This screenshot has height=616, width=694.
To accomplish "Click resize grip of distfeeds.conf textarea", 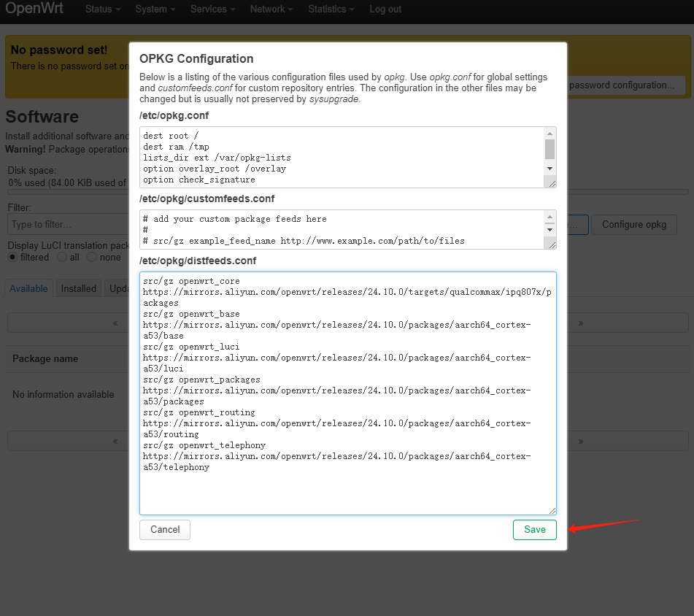I will pyautogui.click(x=552, y=511).
